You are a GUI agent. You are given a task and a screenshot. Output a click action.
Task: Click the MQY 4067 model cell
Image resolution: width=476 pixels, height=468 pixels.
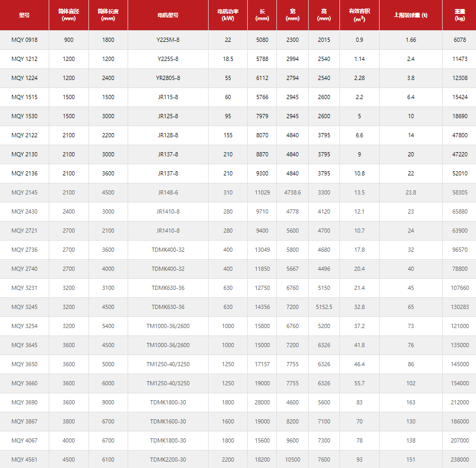[24, 440]
